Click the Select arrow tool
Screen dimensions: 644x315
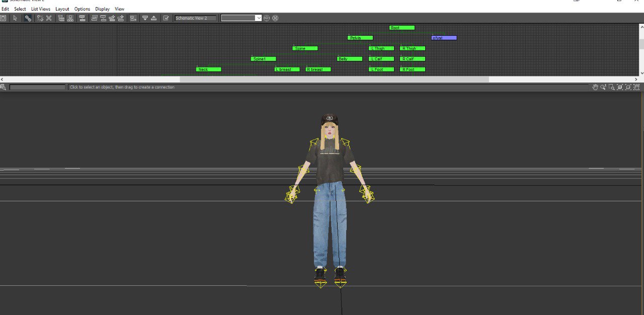coord(15,18)
